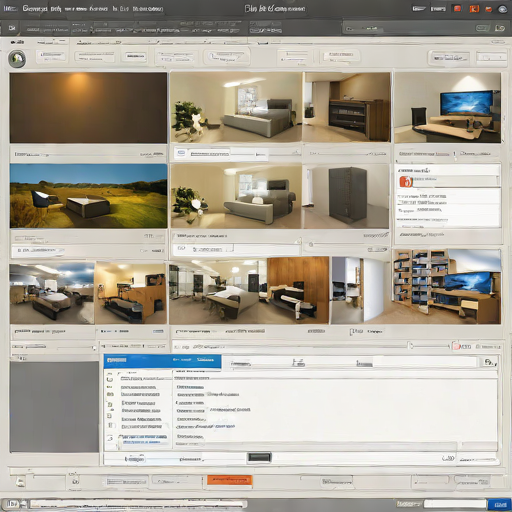Click the orange icon in the title bar
This screenshot has width=512, height=512.
pos(474,9)
